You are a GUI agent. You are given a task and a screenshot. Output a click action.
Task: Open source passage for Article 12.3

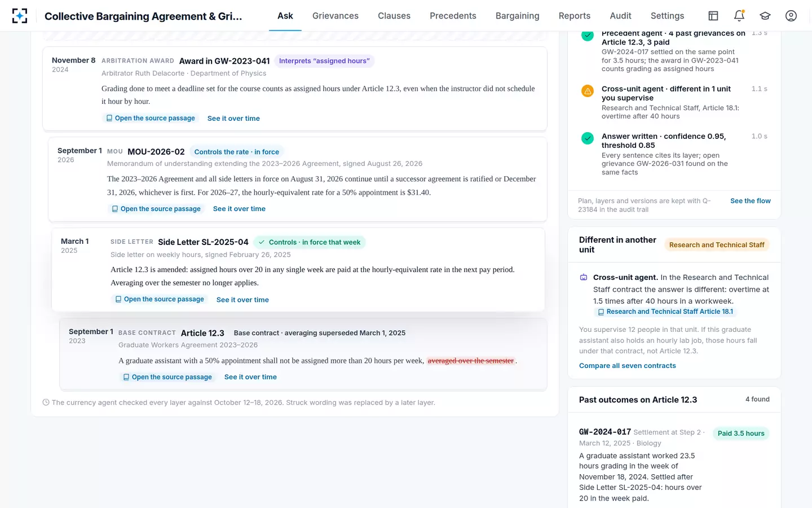167,377
